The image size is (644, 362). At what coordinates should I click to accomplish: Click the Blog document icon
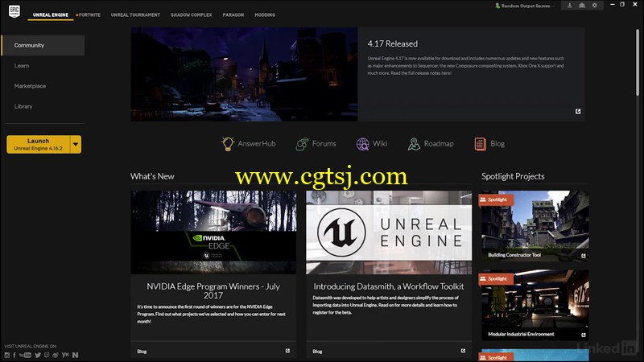480,144
